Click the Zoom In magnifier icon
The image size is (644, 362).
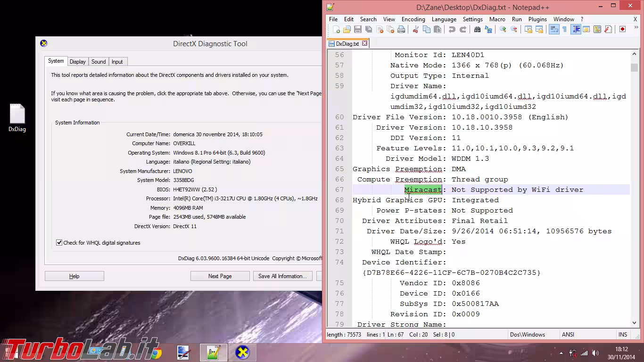[504, 29]
